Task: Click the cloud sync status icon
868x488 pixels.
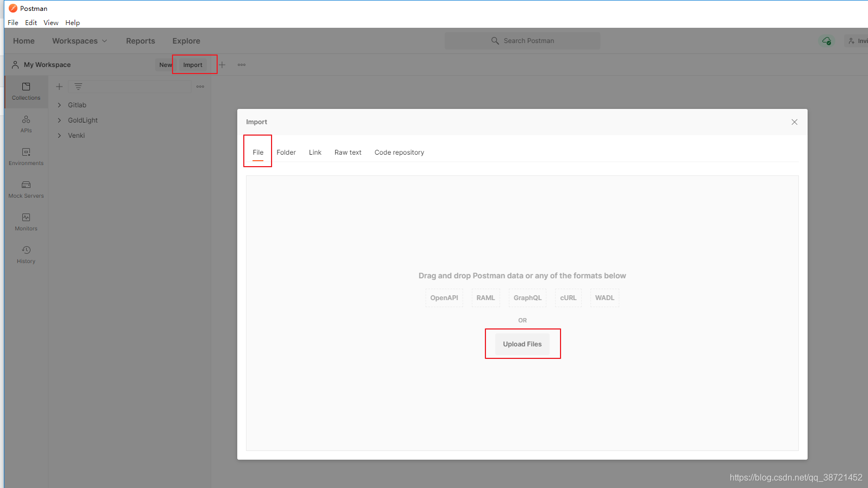Action: coord(827,41)
